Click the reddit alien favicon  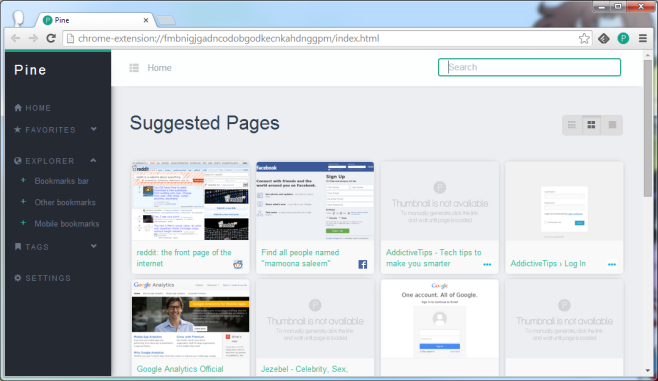[238, 264]
